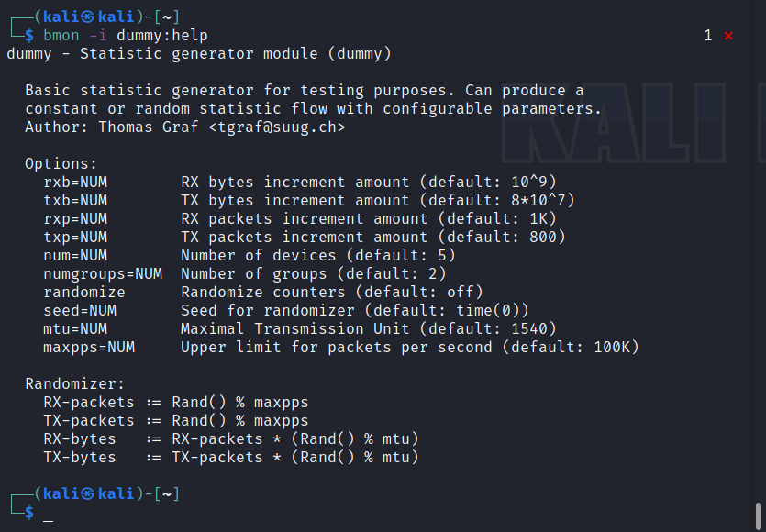The image size is (766, 532).
Task: Click the Randomizer: section heading
Action: click(x=75, y=384)
